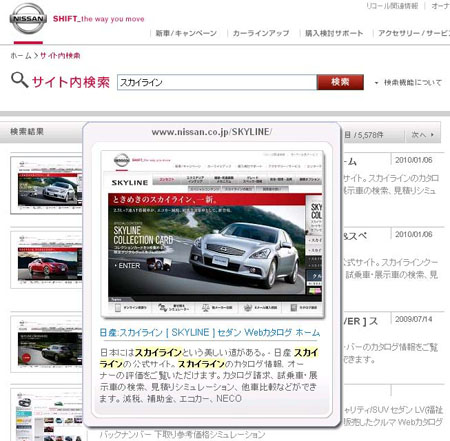Open the red Skyline coupe result thumbnail
Viewport: 450px width, 441px height.
point(47,260)
